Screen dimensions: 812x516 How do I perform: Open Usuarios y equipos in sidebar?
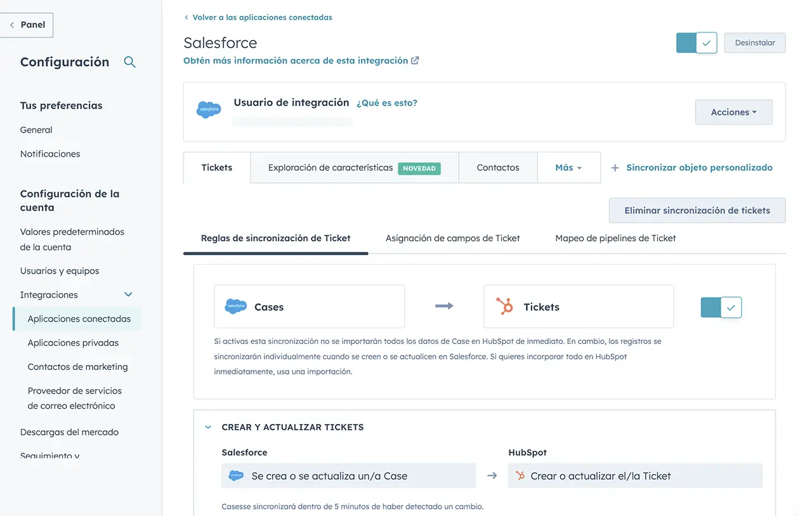(x=60, y=270)
